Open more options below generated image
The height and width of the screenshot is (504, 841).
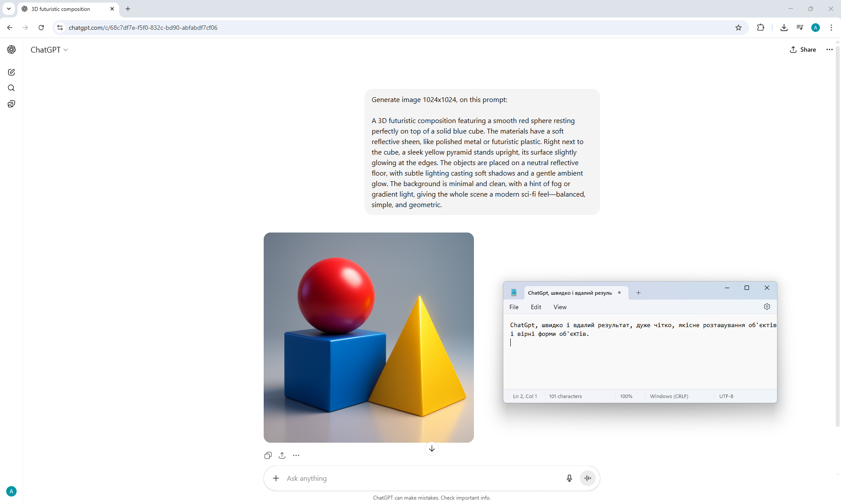(296, 455)
